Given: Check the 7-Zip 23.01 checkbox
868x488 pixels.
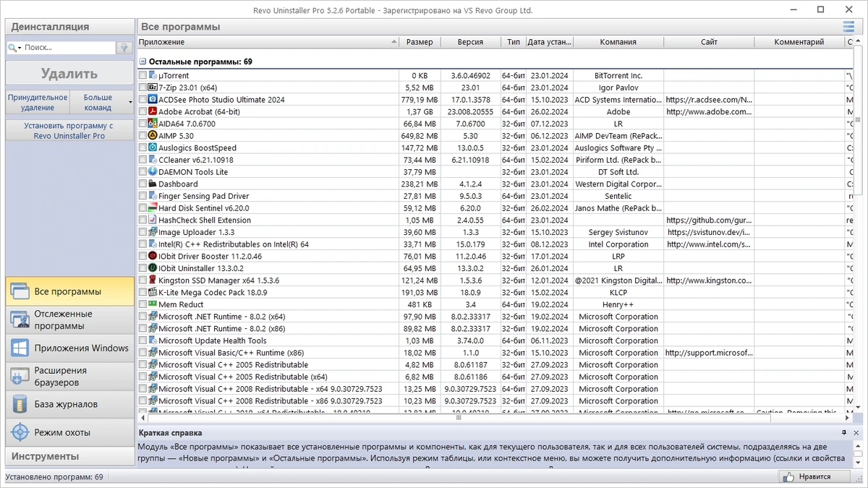Looking at the screenshot, I should pos(142,87).
